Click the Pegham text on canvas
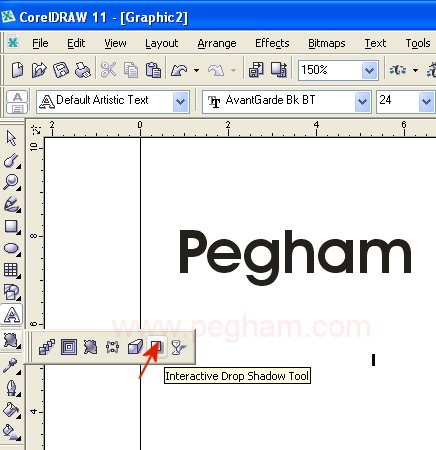 tap(295, 257)
